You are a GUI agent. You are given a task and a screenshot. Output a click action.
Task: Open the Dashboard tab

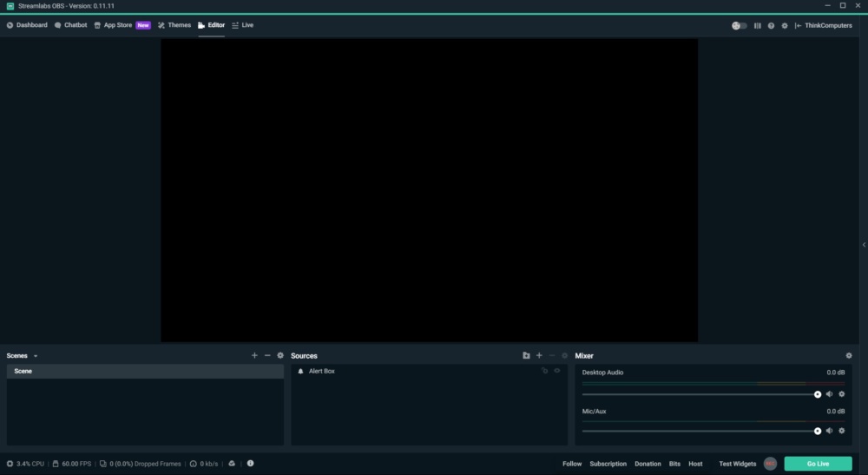(27, 25)
